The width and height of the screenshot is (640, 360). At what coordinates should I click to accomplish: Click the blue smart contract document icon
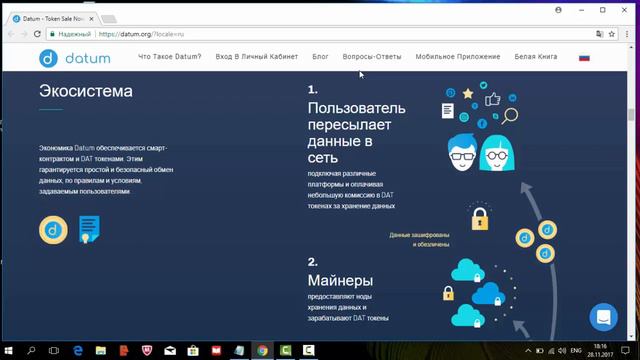click(89, 229)
